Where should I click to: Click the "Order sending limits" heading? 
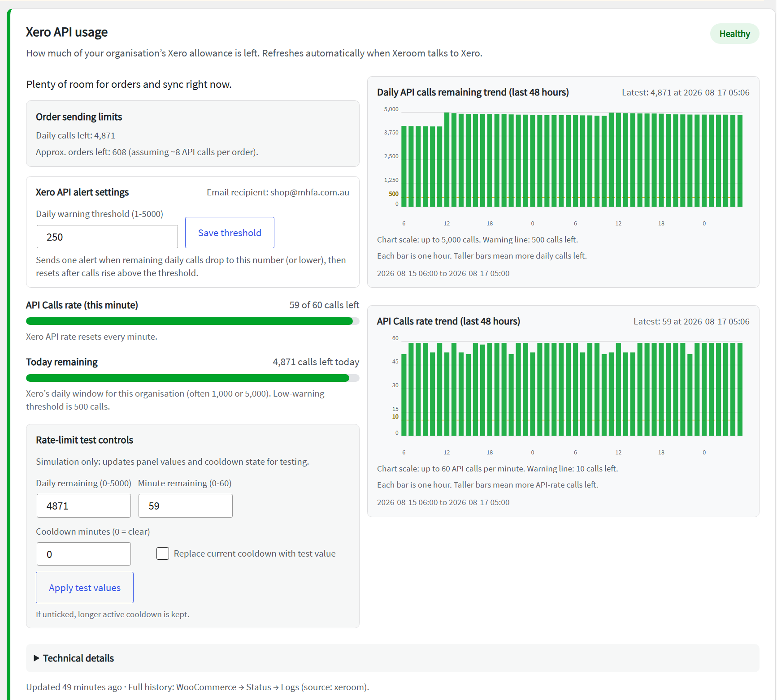(79, 117)
